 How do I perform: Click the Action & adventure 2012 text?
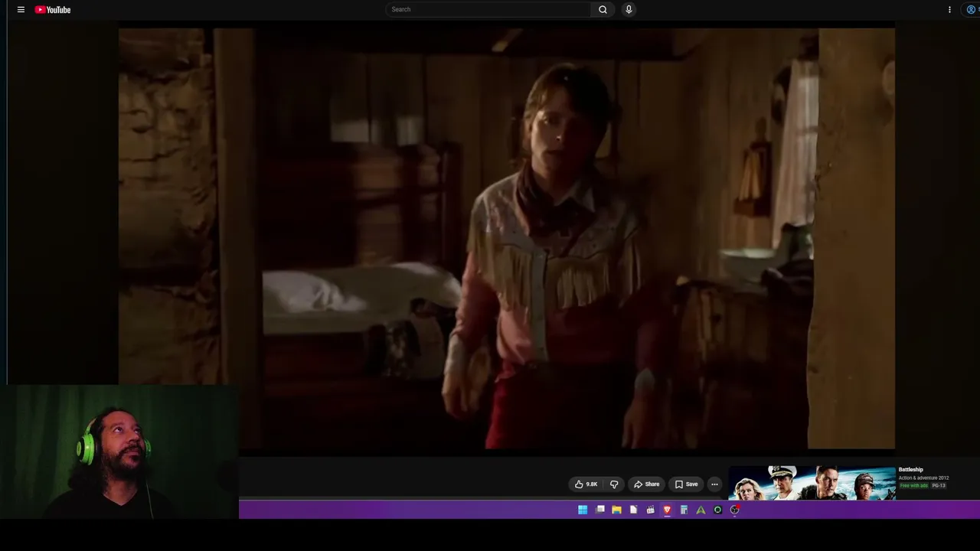click(x=923, y=478)
